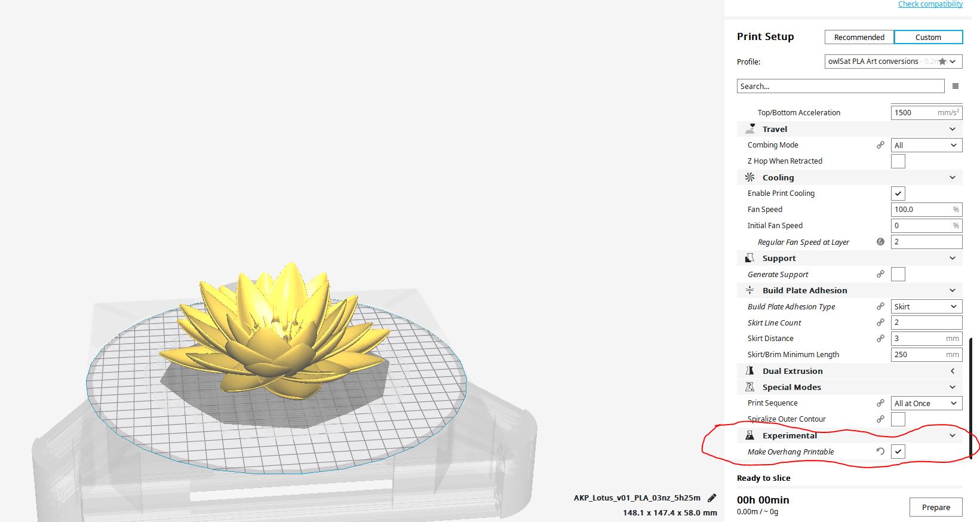Click the Initial Fan Speed value field
Viewport: 980px width, 522px height.
pyautogui.click(x=927, y=226)
